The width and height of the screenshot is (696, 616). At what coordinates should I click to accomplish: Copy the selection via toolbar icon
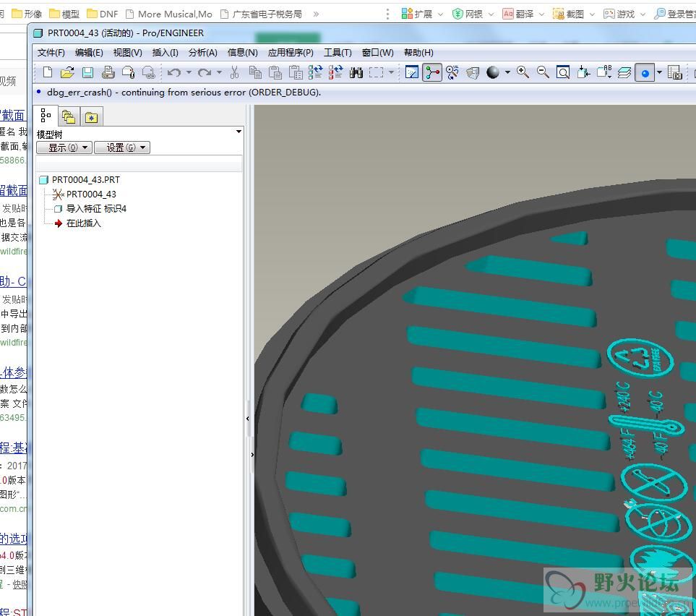click(255, 72)
